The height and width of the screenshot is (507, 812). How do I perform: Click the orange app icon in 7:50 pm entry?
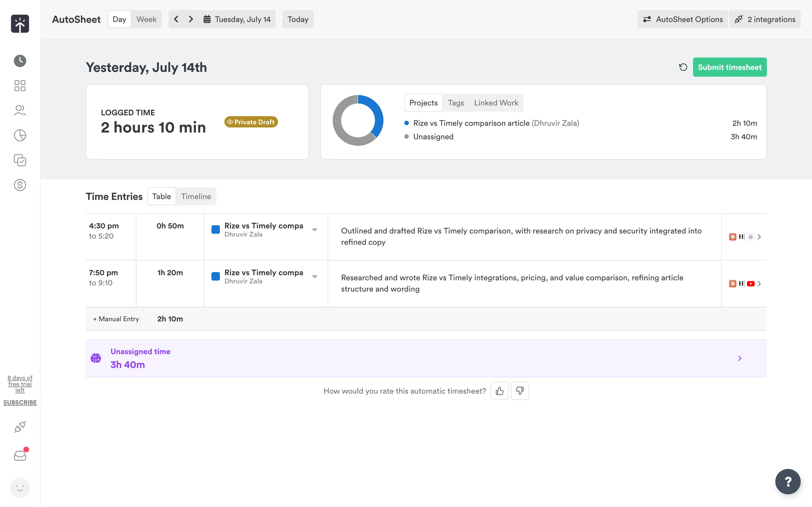[732, 284]
